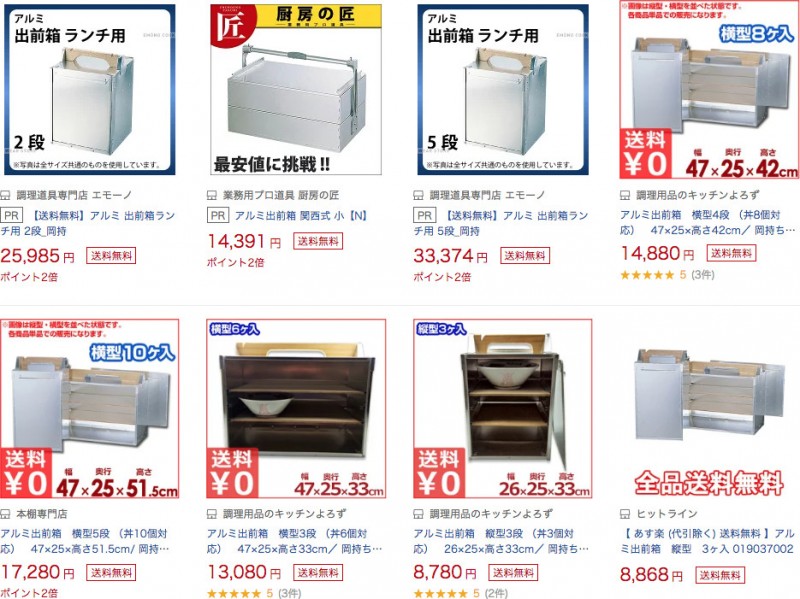Open link アルミ出前箱 関西式 小【N】
The height and width of the screenshot is (599, 800).
[x=301, y=216]
